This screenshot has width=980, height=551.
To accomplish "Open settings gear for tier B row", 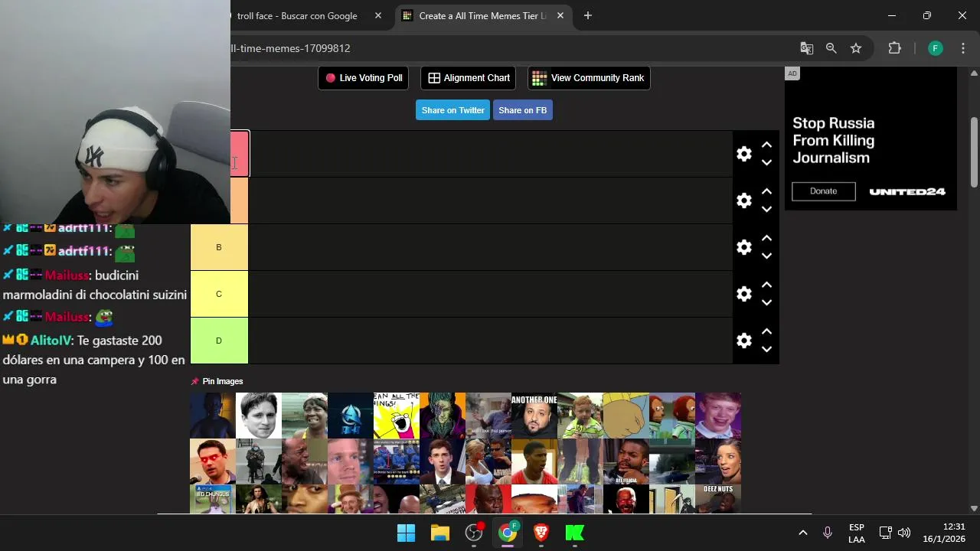I will (744, 247).
